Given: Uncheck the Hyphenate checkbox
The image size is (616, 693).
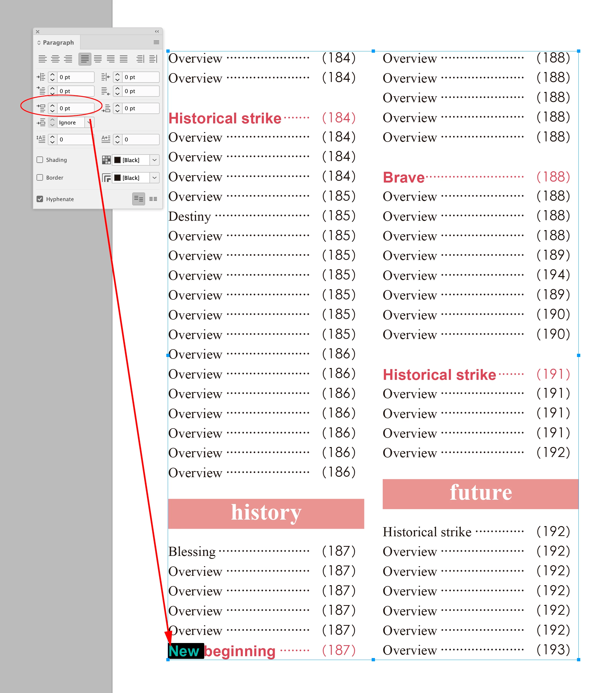Looking at the screenshot, I should (40, 199).
